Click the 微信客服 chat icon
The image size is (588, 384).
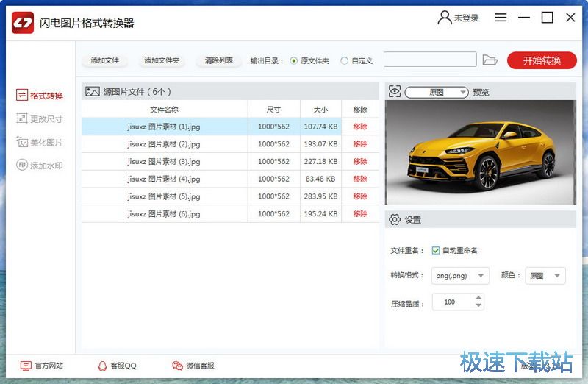pos(177,366)
